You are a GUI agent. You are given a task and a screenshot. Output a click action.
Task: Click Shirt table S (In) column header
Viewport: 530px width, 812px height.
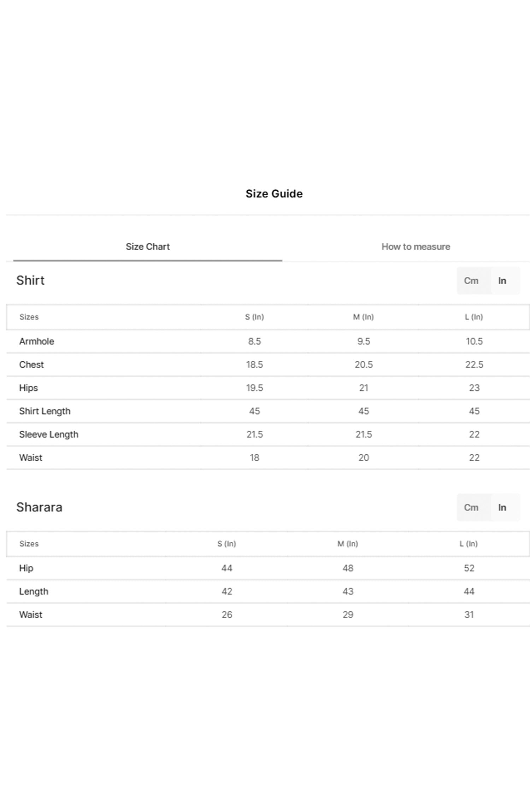(254, 317)
